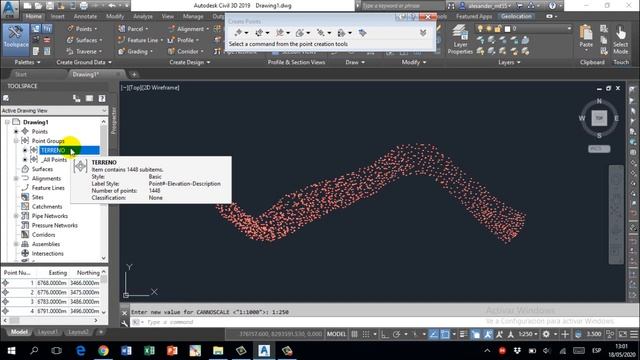
Task: Switch to the Layout1 tab
Action: (47, 332)
